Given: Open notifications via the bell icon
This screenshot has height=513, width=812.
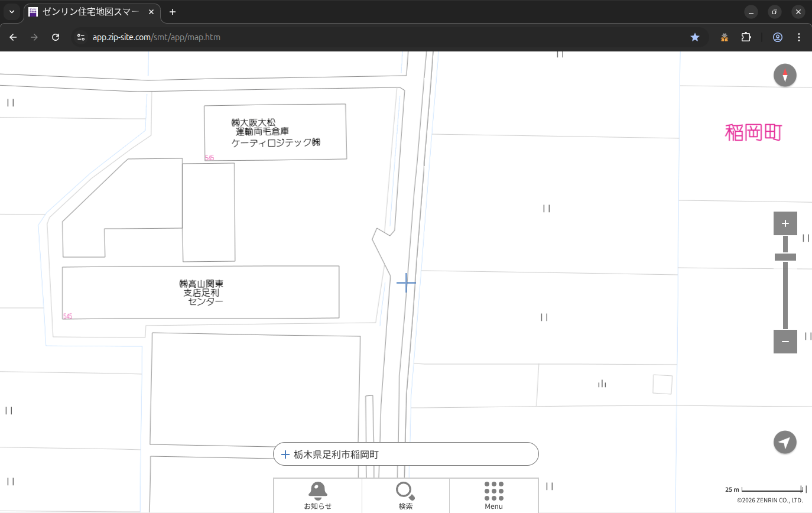Looking at the screenshot, I should pos(318,495).
